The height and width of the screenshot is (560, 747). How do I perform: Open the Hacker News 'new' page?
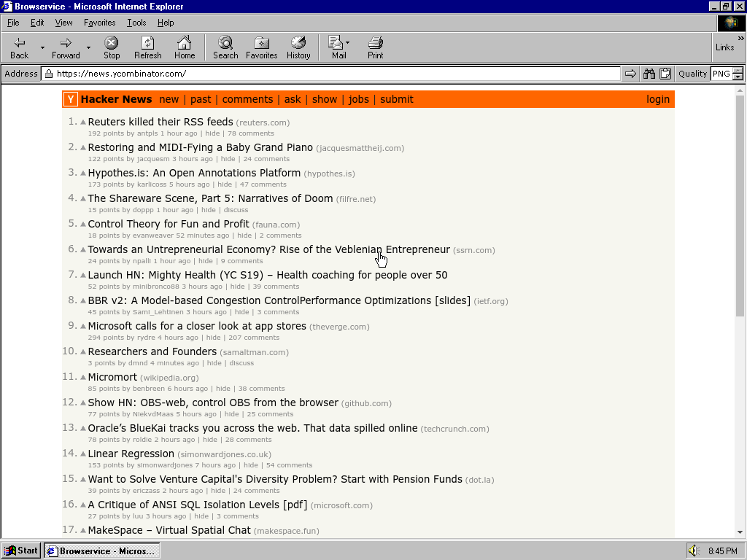(169, 99)
